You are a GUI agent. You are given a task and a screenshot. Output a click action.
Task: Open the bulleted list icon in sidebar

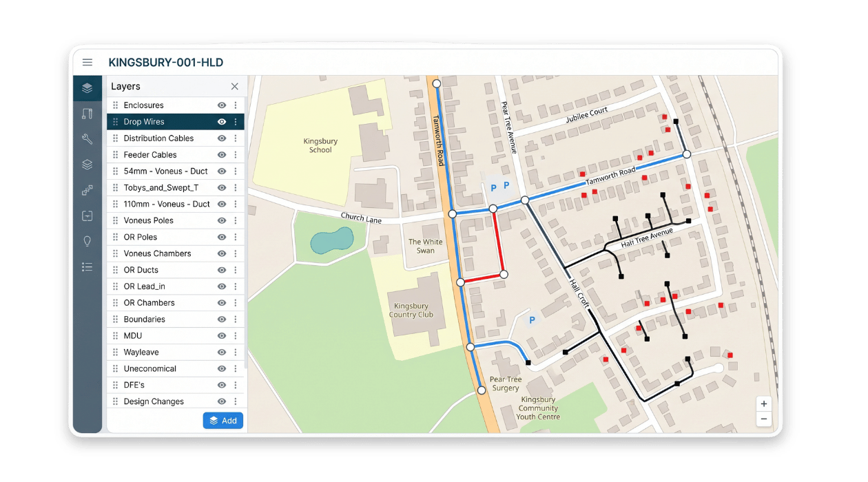click(87, 266)
